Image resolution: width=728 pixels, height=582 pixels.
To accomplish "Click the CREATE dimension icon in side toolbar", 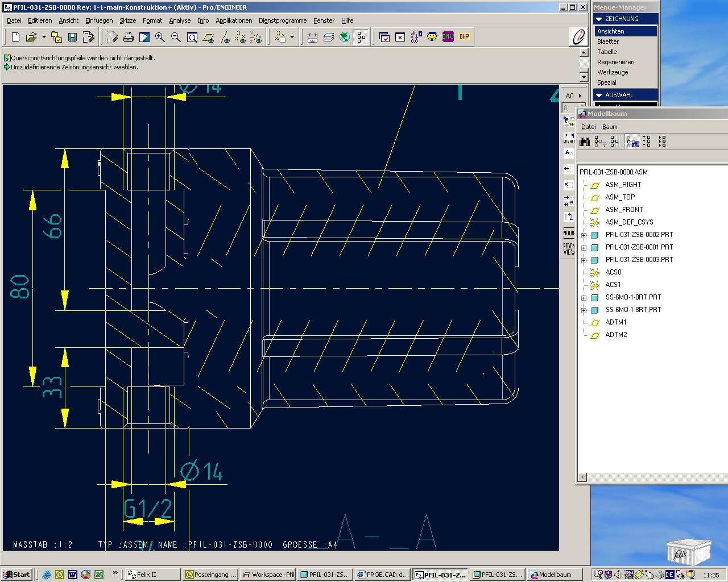I will (569, 138).
